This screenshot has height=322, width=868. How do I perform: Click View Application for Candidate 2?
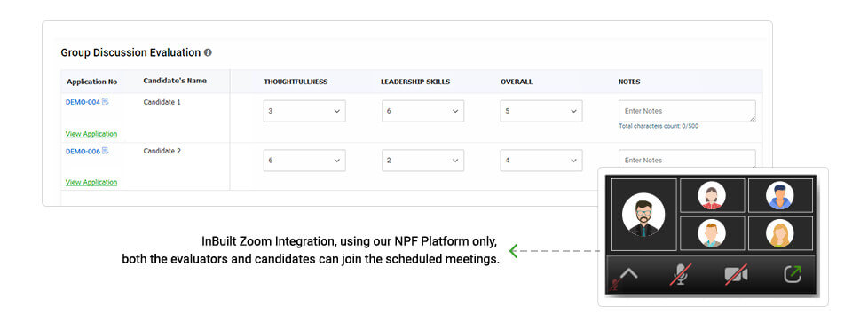[91, 182]
